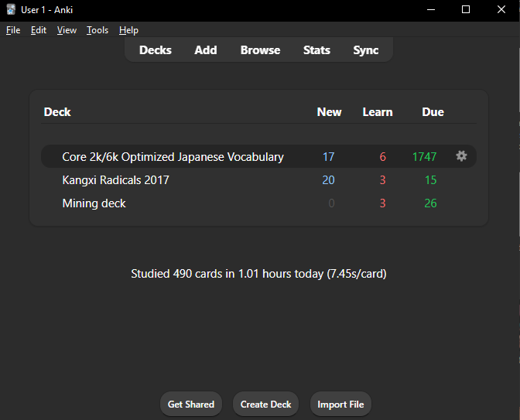Click the Deck column header
Image resolution: width=520 pixels, height=420 pixels.
click(57, 112)
